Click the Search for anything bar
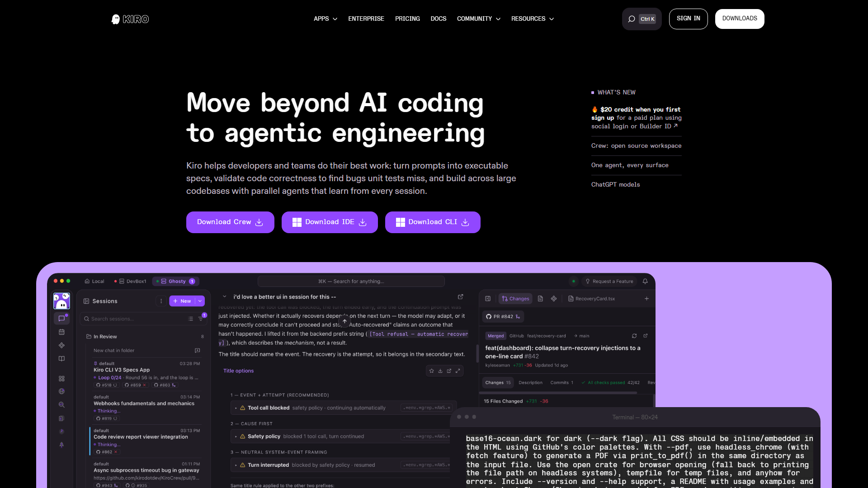 (x=351, y=281)
